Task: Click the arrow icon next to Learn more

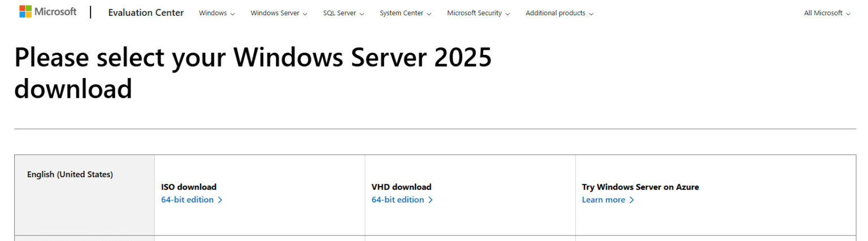Action: tap(632, 200)
